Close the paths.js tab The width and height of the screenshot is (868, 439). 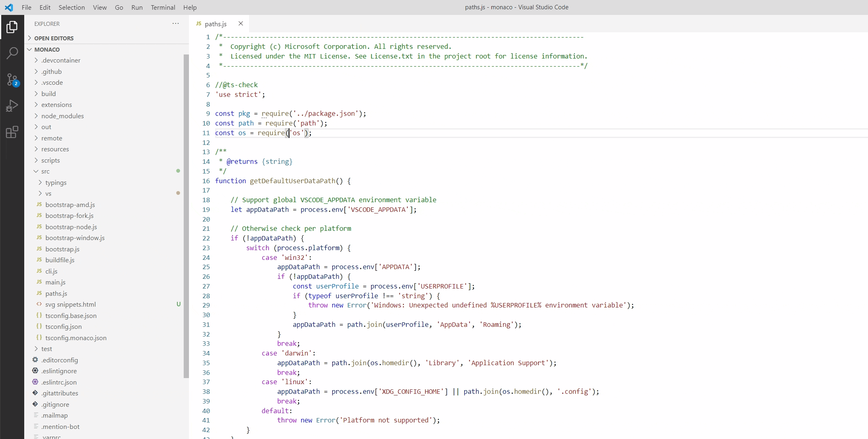tap(241, 24)
